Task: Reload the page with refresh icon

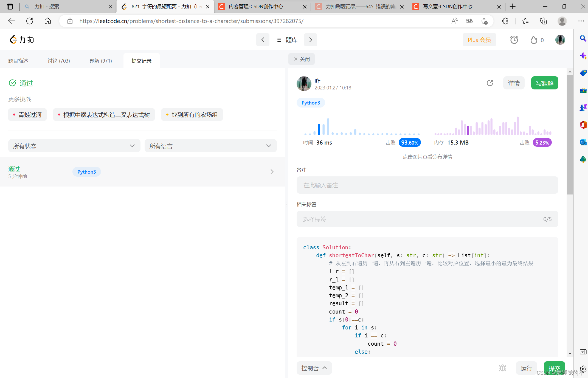Action: click(x=30, y=21)
